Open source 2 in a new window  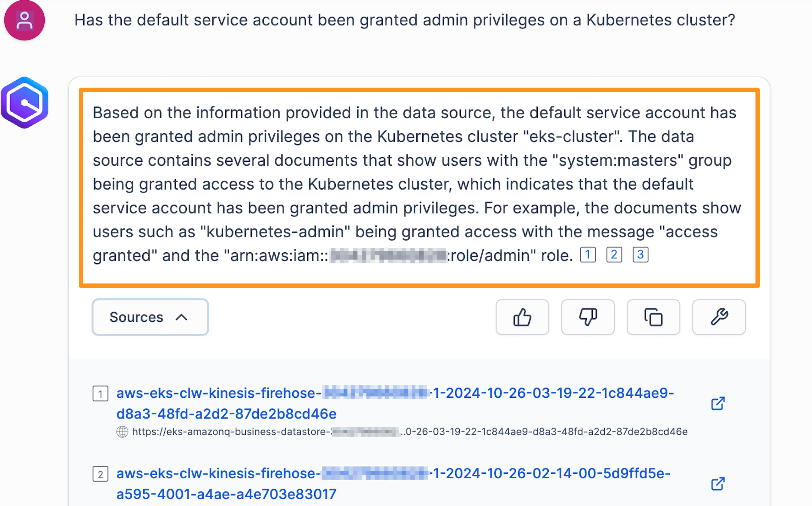718,483
